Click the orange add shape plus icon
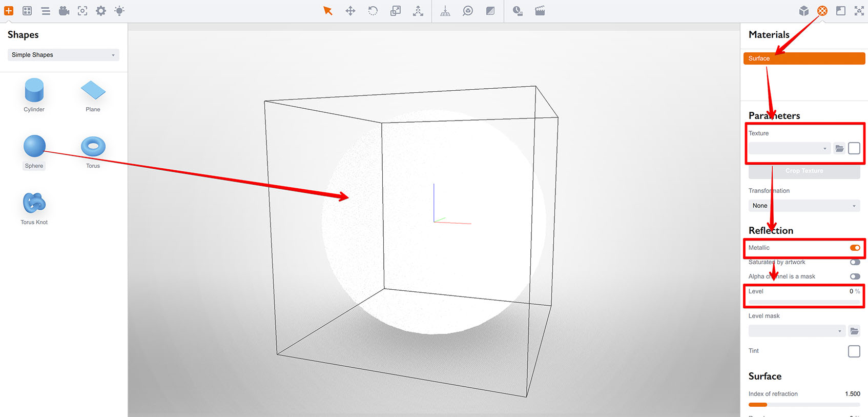 tap(9, 11)
